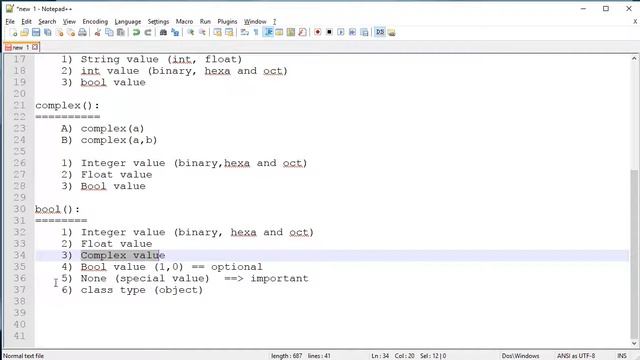Viewport: 640px width, 360px height.
Task: Click the Copy toolbar icon
Action: pyautogui.click(x=109, y=32)
